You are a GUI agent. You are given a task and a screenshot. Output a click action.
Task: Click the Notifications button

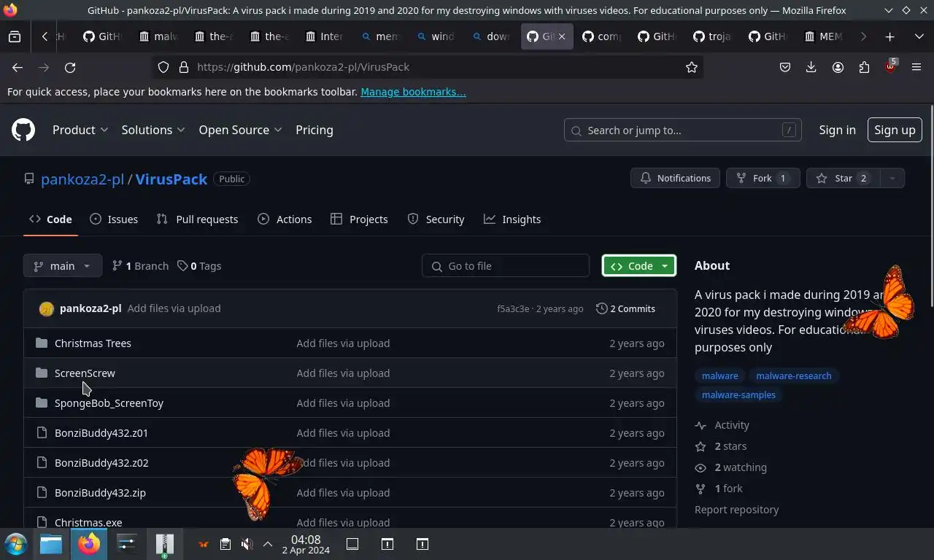675,178
